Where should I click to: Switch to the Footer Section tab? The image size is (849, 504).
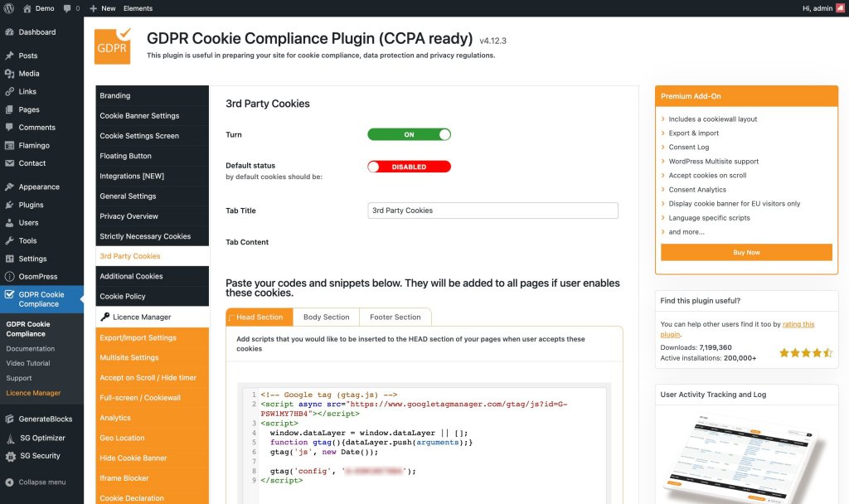pyautogui.click(x=395, y=317)
